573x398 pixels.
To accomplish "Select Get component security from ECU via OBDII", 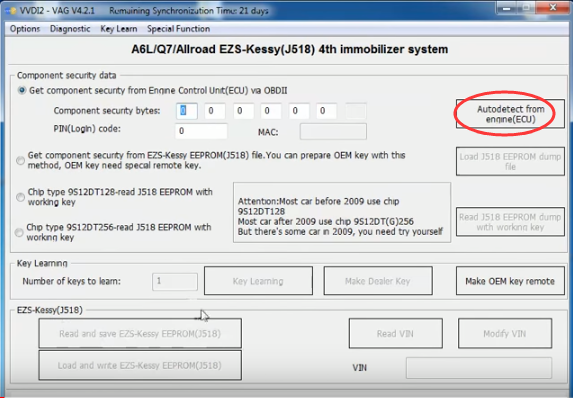I will 22,90.
